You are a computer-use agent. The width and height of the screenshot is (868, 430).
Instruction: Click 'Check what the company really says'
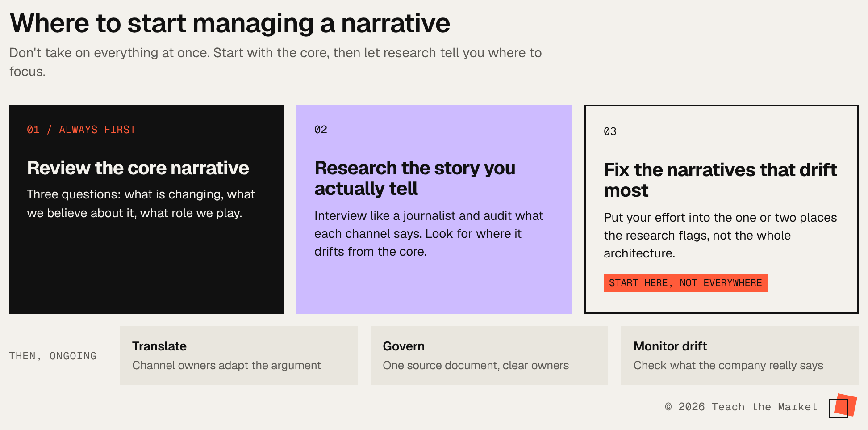coord(728,366)
